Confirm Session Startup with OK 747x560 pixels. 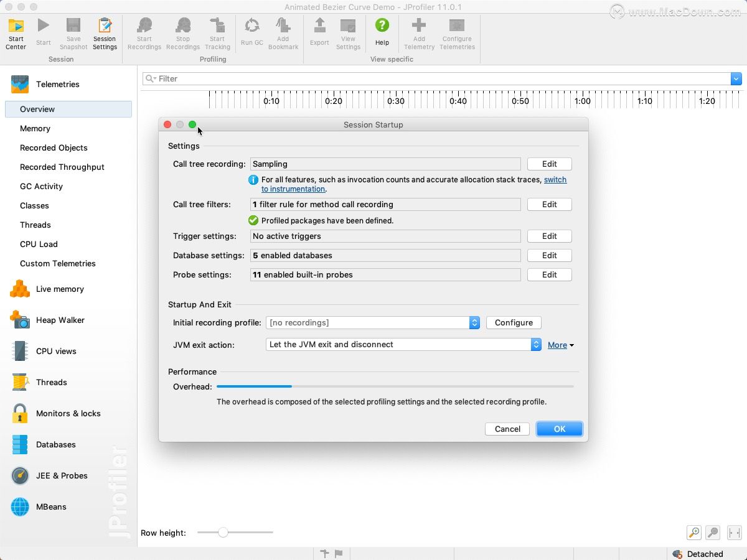560,429
